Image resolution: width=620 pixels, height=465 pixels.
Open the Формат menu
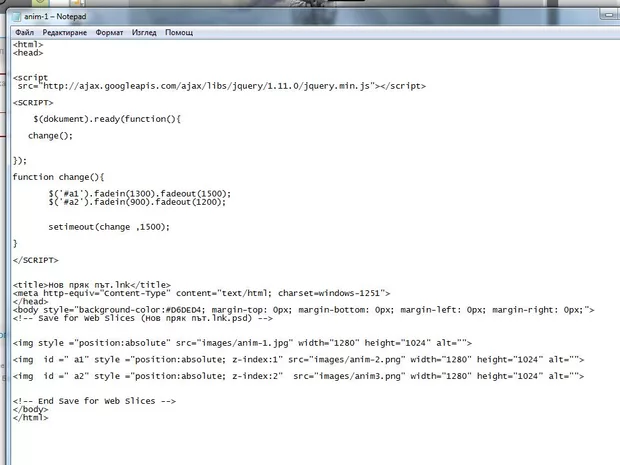(x=109, y=32)
